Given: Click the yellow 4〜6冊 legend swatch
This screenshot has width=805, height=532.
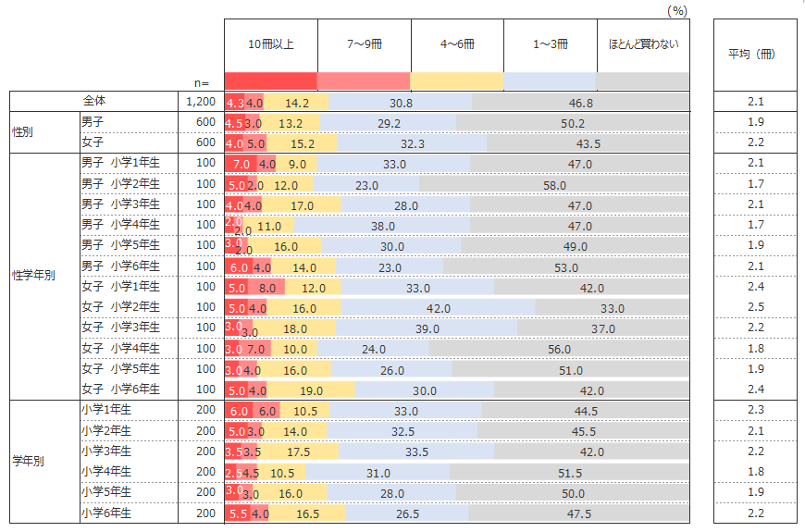Looking at the screenshot, I should [x=457, y=81].
